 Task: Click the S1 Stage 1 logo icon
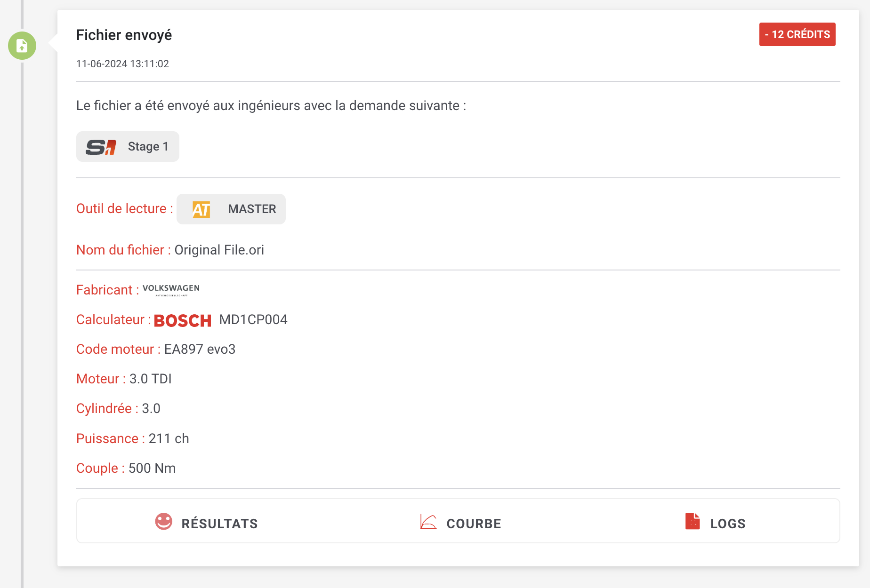(101, 147)
